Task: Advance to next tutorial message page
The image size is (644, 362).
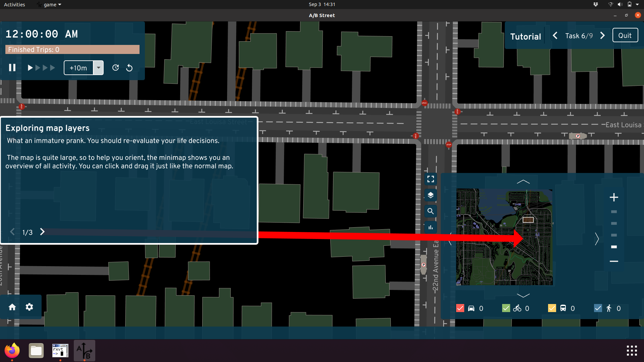Action: click(42, 232)
